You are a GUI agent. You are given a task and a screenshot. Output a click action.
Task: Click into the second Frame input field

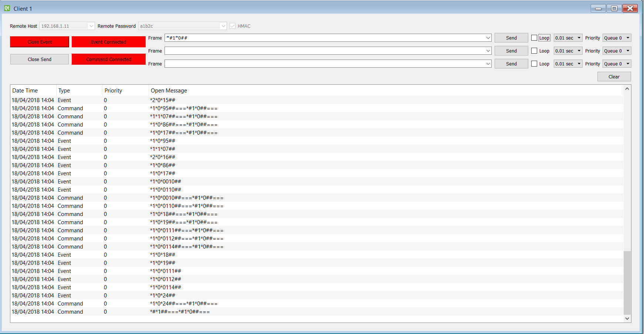coord(325,51)
